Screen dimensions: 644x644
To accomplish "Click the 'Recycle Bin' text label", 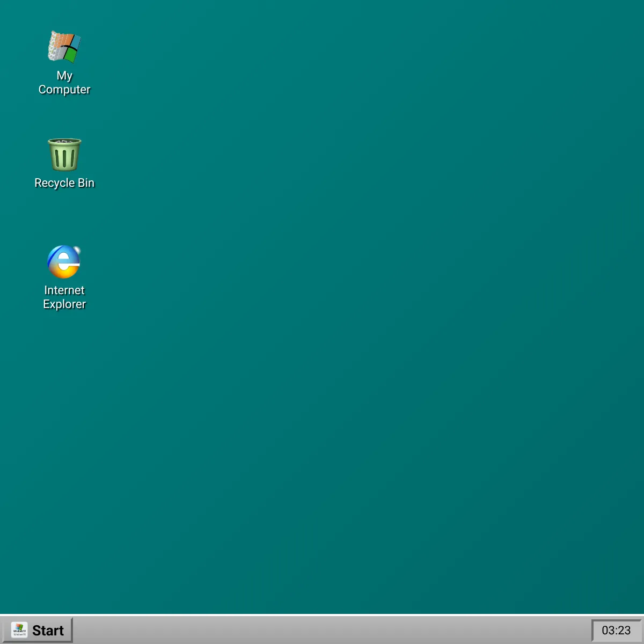I will click(x=64, y=183).
